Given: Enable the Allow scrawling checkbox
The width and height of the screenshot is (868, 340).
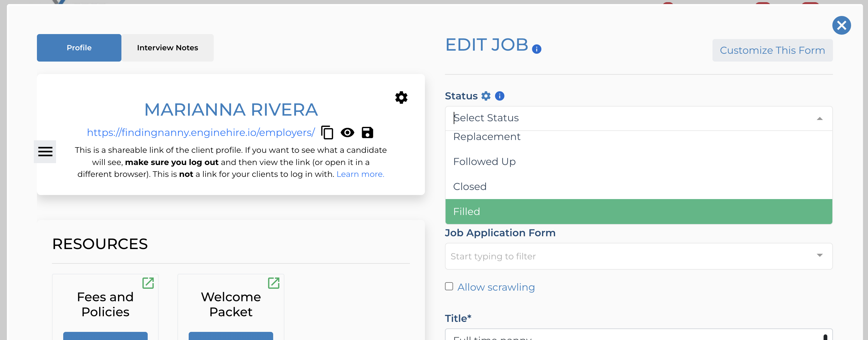Looking at the screenshot, I should point(449,286).
